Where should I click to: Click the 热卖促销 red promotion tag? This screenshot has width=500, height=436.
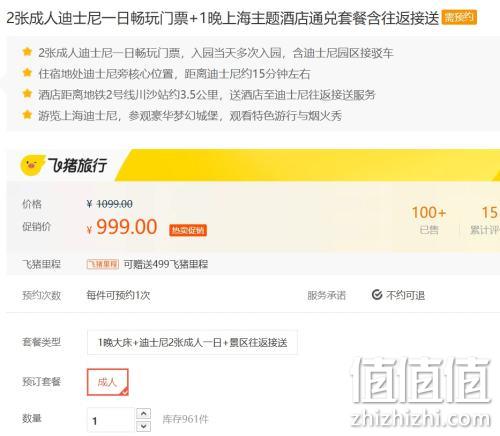pyautogui.click(x=188, y=230)
